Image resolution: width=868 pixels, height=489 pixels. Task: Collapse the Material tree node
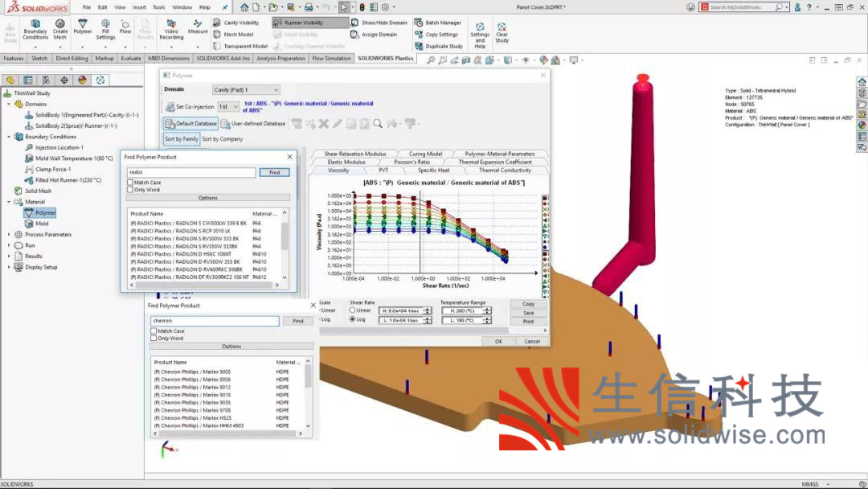(9, 202)
